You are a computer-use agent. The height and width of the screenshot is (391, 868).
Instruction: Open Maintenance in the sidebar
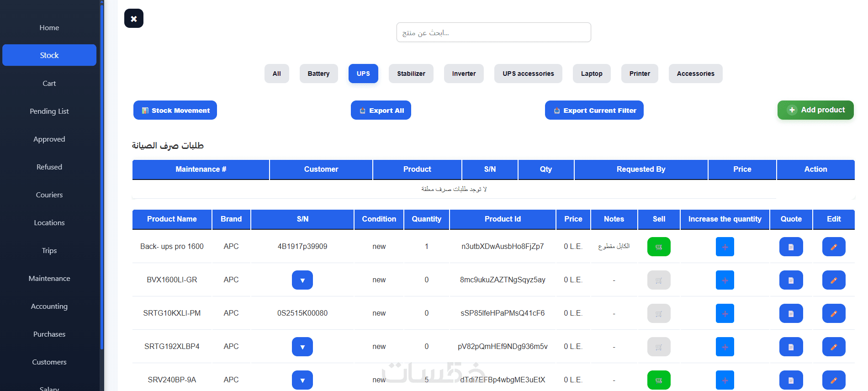(x=49, y=278)
